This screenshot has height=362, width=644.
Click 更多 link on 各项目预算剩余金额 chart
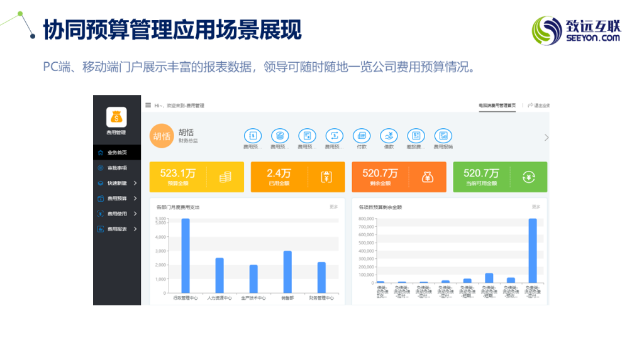pyautogui.click(x=536, y=206)
